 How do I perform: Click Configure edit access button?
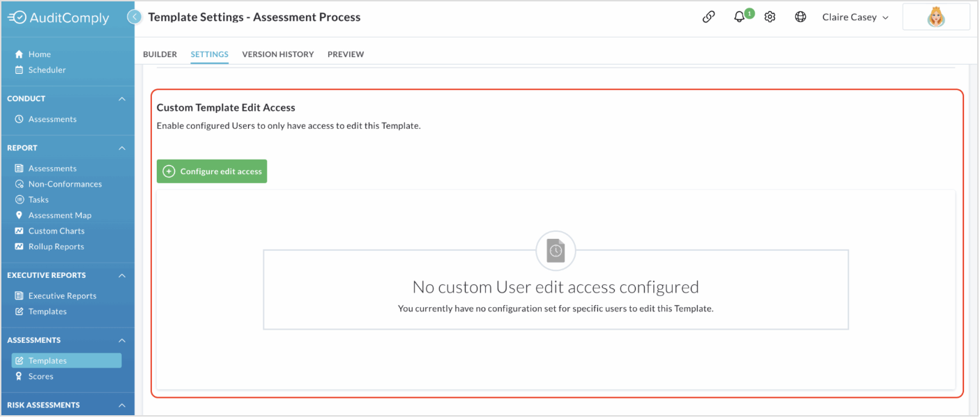click(x=212, y=171)
